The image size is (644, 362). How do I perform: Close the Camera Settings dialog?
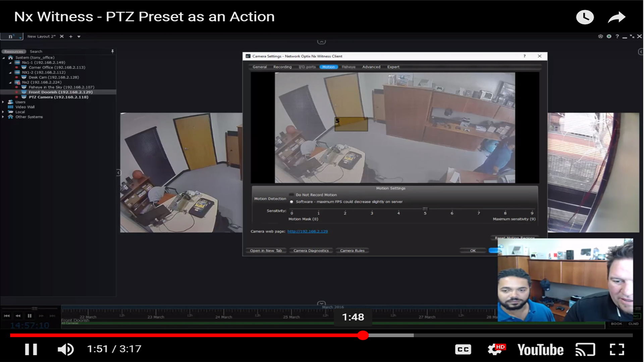(539, 56)
